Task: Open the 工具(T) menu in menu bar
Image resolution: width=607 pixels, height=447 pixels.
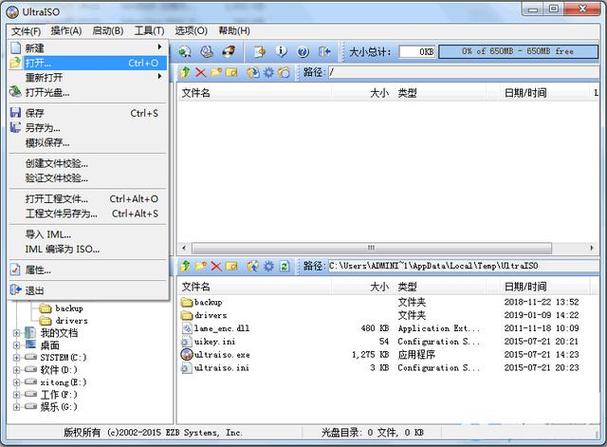Action: coord(149,31)
